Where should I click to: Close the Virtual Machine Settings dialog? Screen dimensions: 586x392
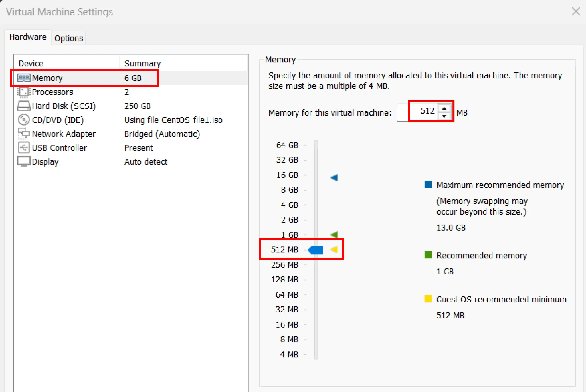[x=576, y=11]
